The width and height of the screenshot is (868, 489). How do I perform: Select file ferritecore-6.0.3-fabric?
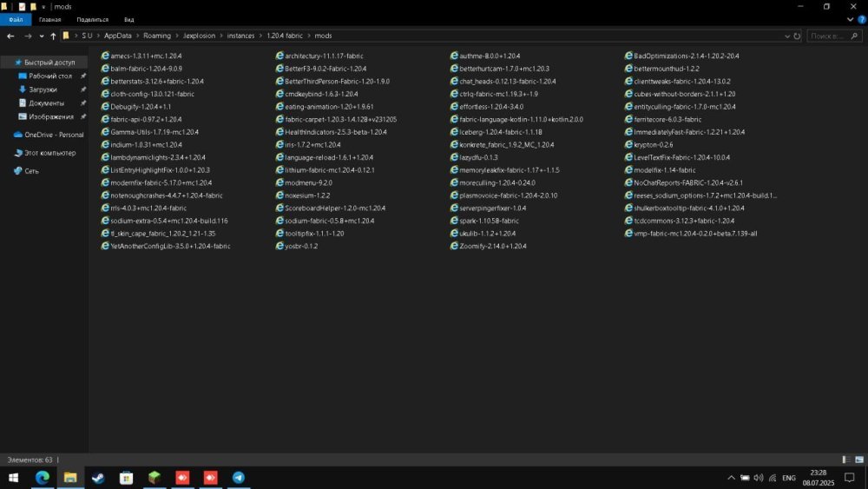click(663, 119)
